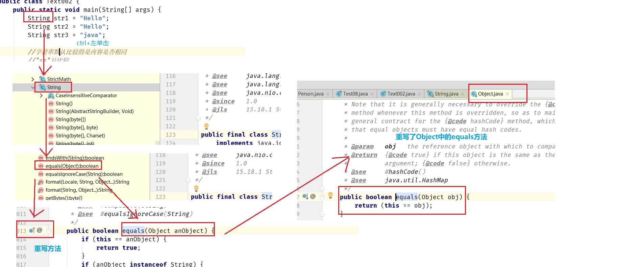Expand the StrictMath tree node
The height and width of the screenshot is (267, 644).
tap(33, 79)
